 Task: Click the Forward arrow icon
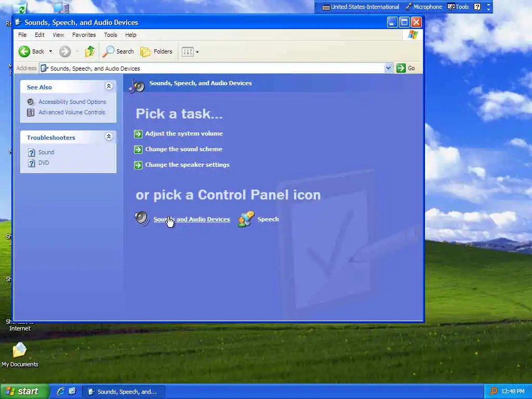[65, 51]
